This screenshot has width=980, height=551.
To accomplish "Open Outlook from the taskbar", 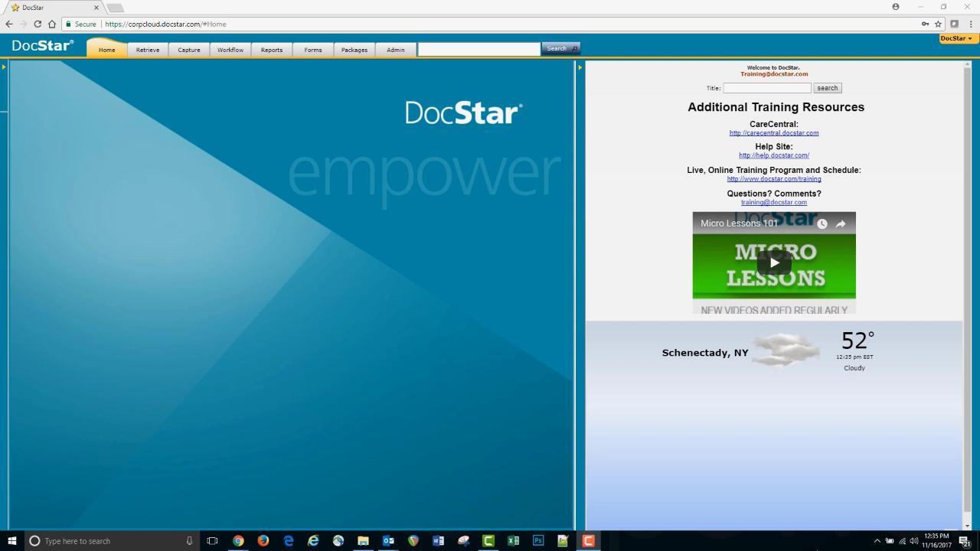I will tap(388, 540).
